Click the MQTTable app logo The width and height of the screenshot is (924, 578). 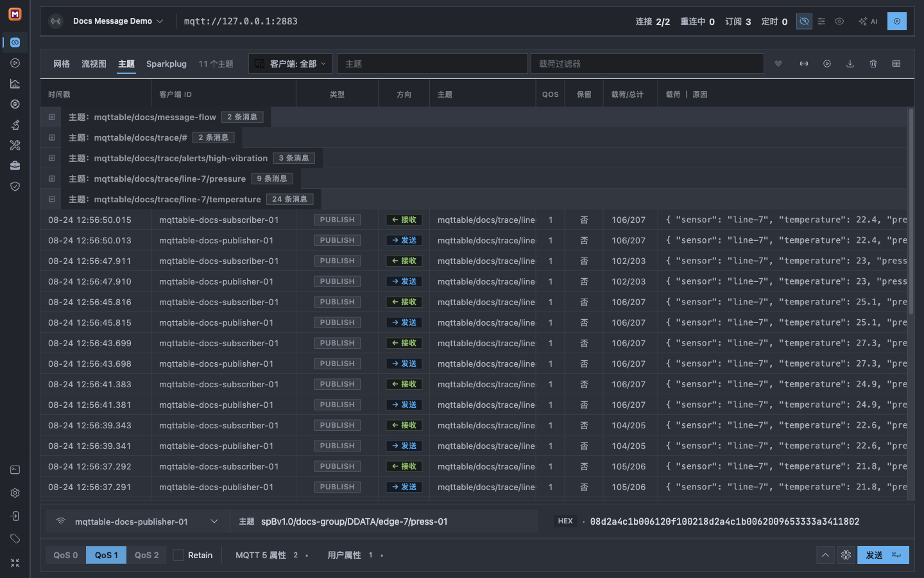pos(15,14)
